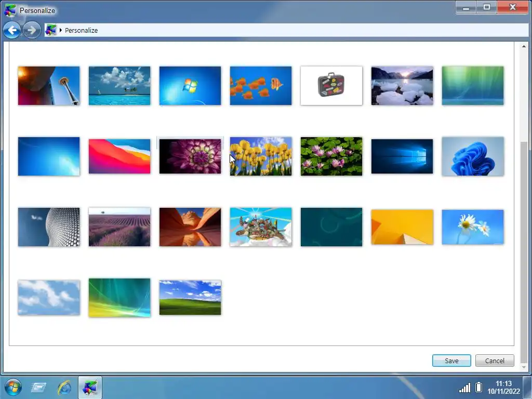Select the pink water lilies wallpaper
This screenshot has width=532, height=399.
(x=331, y=156)
